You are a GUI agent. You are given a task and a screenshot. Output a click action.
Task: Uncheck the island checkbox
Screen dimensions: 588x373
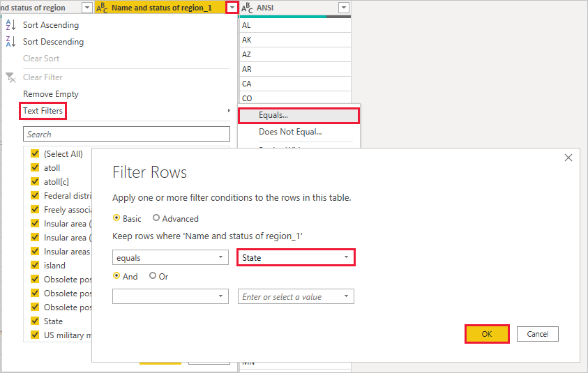click(35, 266)
